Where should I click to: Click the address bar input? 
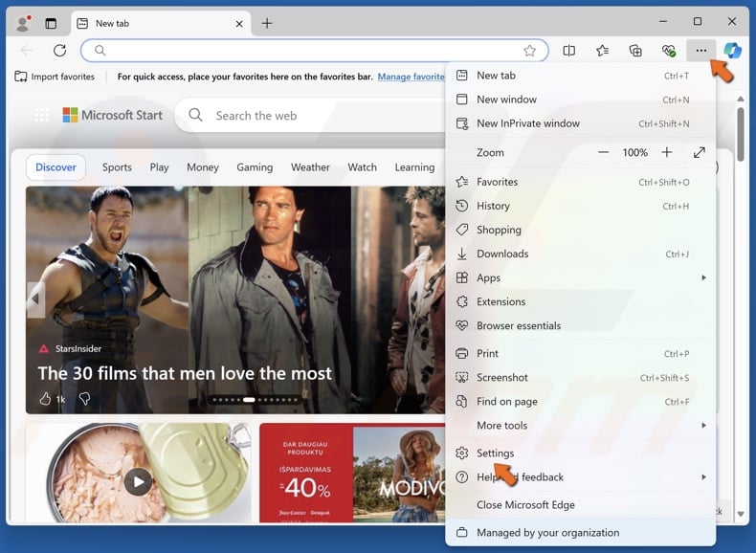click(x=313, y=50)
